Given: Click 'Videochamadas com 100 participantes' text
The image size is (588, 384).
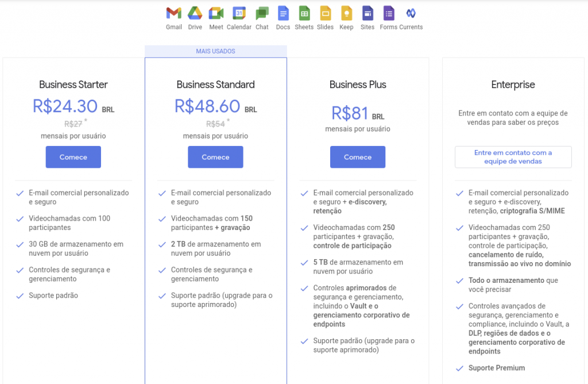Looking at the screenshot, I should [x=69, y=223].
